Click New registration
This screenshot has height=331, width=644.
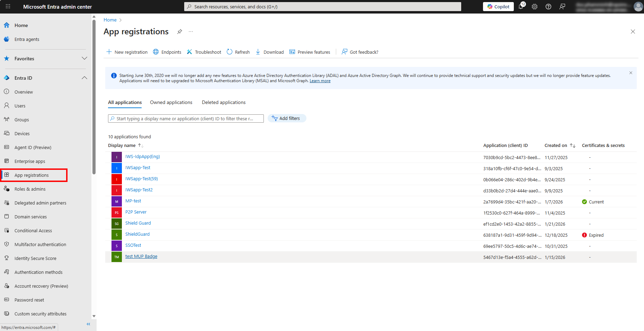127,52
